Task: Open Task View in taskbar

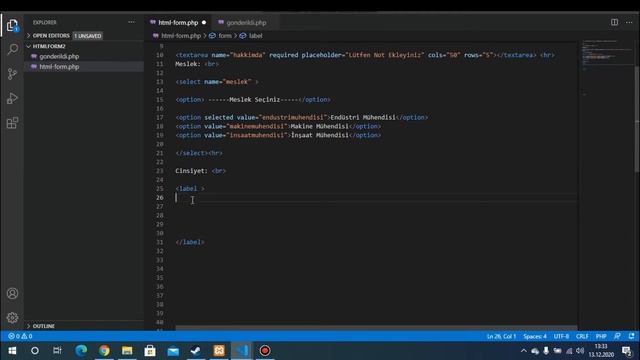Action: click(x=58, y=351)
